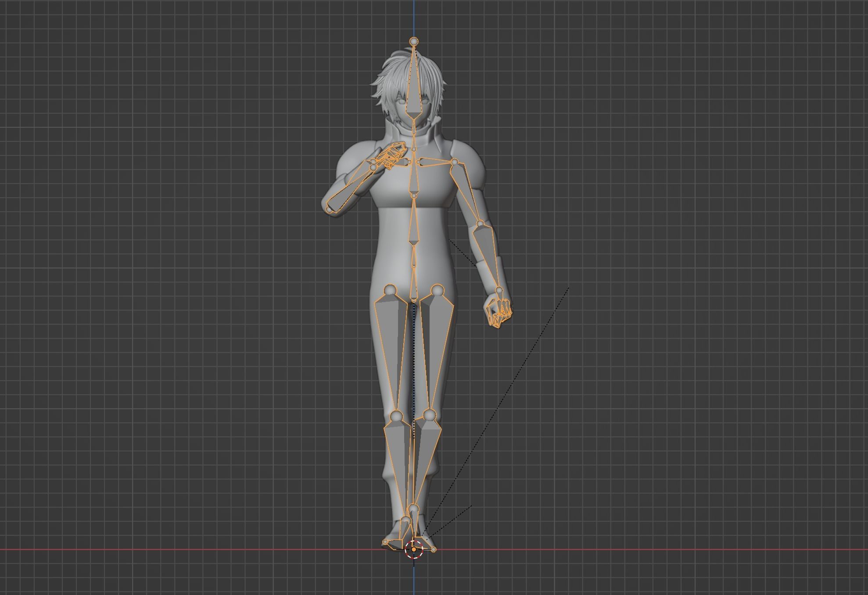Click the 3D cursor at the feet
This screenshot has height=595, width=868.
(414, 549)
